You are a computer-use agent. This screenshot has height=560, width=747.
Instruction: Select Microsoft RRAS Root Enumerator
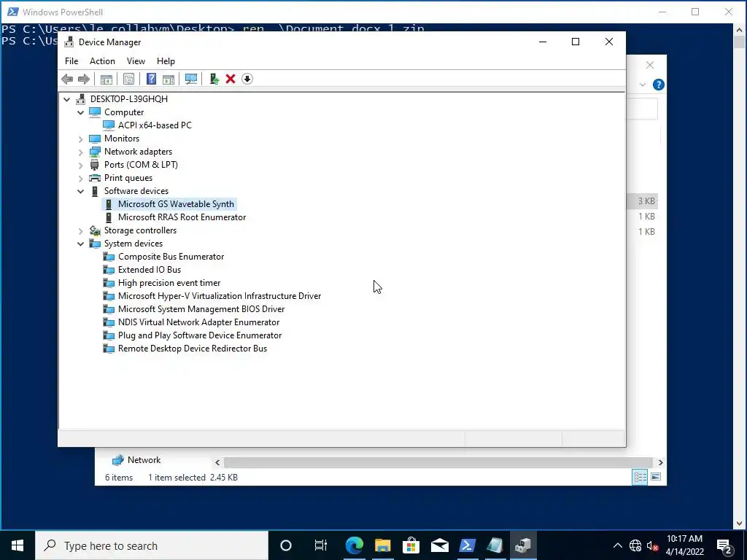(x=182, y=217)
